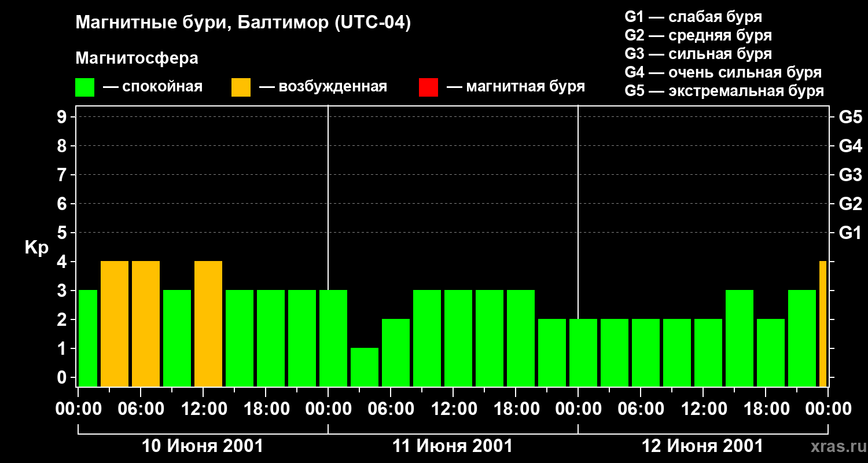Click the Kp axis value 0
868x463 pixels.
pyautogui.click(x=63, y=377)
